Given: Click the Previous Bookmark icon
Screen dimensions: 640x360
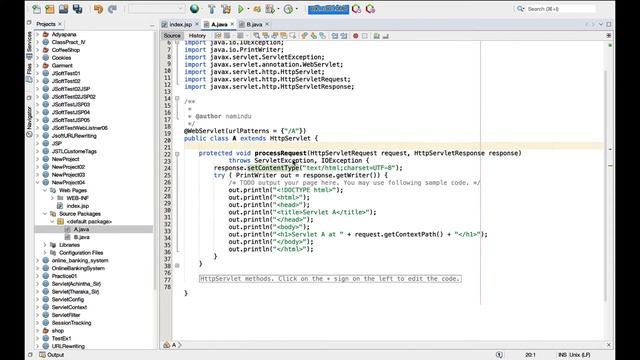Looking at the screenshot, I should 304,36.
